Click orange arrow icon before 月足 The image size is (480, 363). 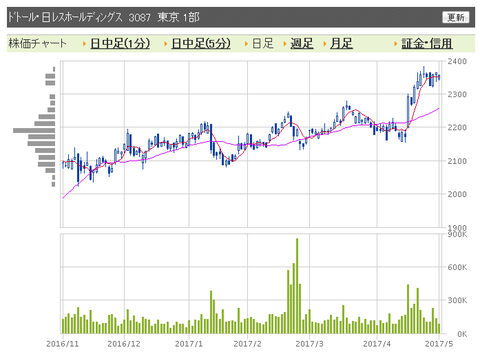[x=325, y=44]
